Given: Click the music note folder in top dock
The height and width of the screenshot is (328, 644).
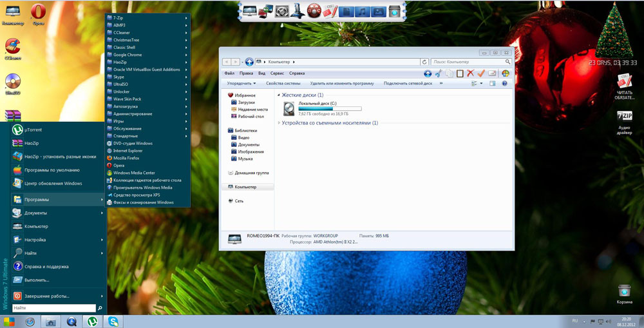Looking at the screenshot, I should point(363,11).
